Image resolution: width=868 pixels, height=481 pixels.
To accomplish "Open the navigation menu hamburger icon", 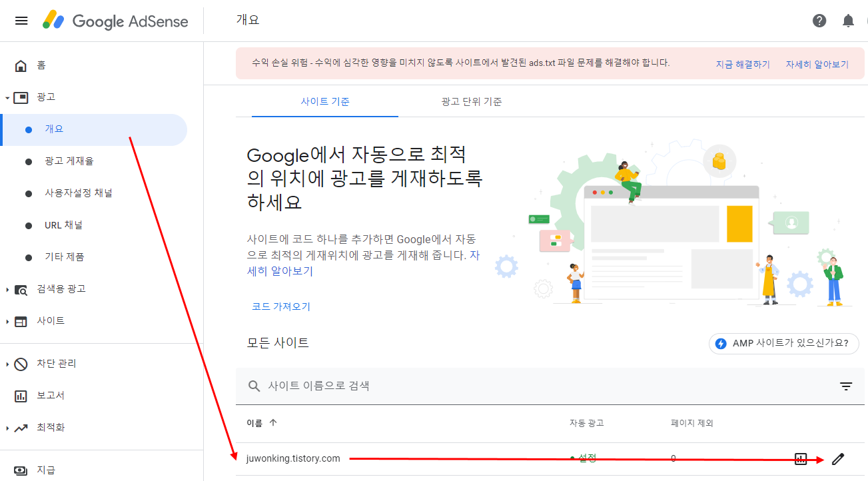I will (x=21, y=20).
